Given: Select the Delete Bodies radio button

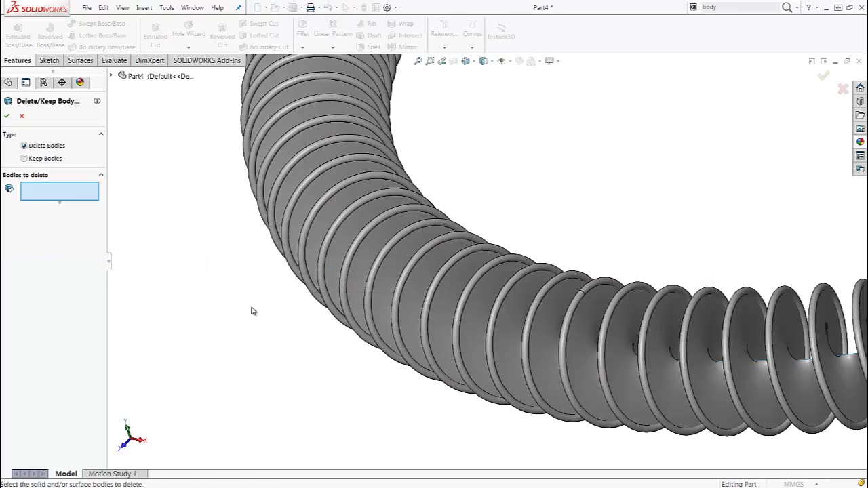Looking at the screenshot, I should coord(24,146).
